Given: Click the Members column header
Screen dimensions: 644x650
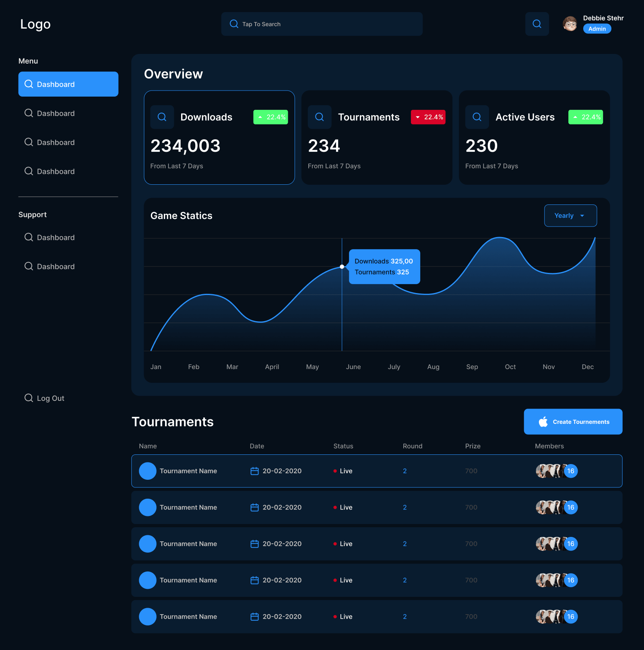Looking at the screenshot, I should point(549,446).
